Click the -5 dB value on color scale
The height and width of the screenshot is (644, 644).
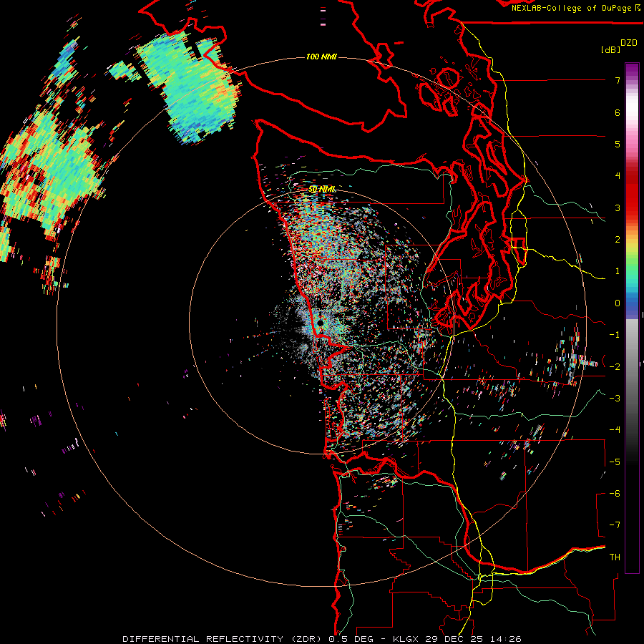point(615,462)
